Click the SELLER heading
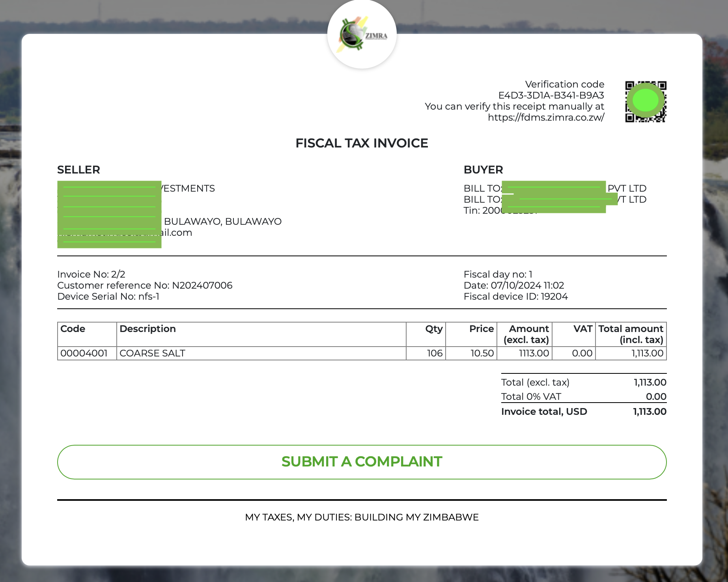Viewport: 728px width, 582px height. pos(78,170)
